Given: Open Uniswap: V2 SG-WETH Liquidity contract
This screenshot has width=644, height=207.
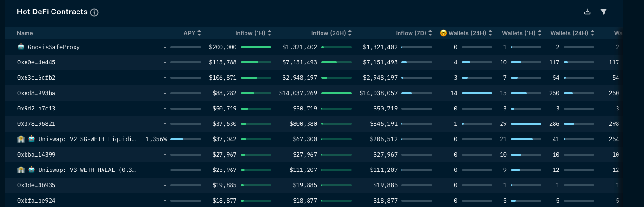Looking at the screenshot, I should tap(87, 139).
